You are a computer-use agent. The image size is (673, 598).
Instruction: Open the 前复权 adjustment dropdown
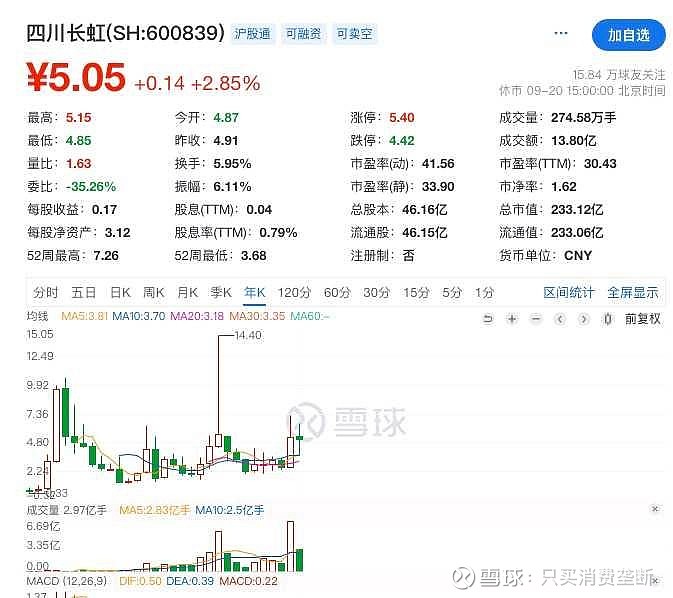pyautogui.click(x=643, y=319)
